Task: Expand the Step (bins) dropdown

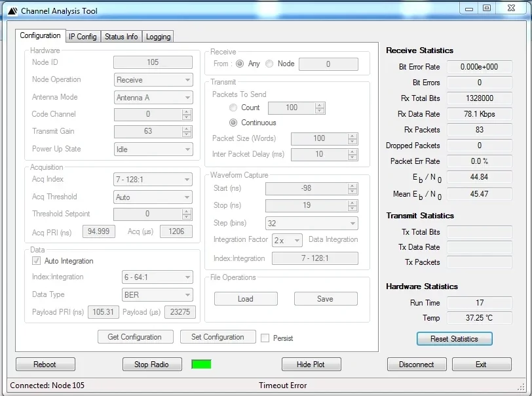Action: [311, 224]
